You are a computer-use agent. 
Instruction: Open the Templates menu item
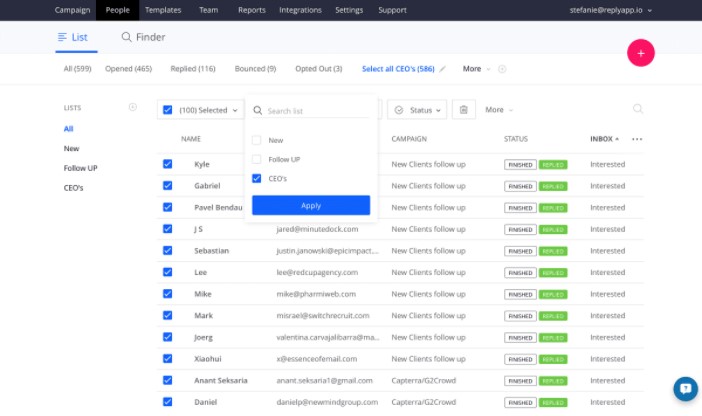point(163,10)
